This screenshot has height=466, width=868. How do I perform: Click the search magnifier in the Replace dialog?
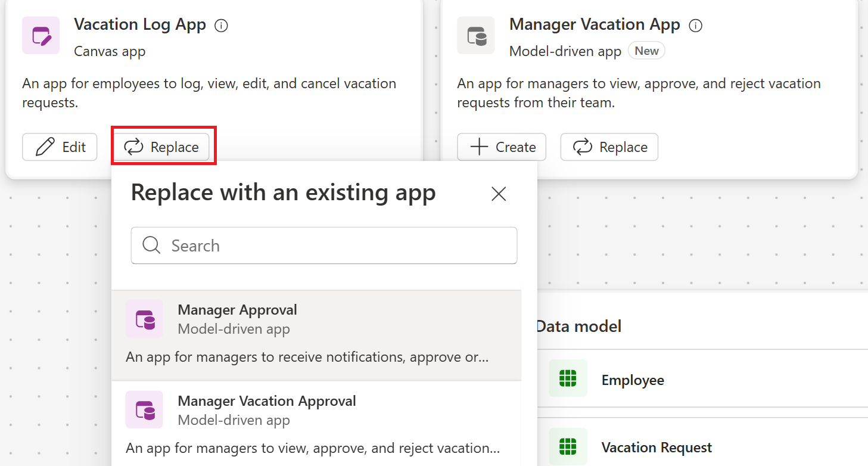(x=151, y=246)
